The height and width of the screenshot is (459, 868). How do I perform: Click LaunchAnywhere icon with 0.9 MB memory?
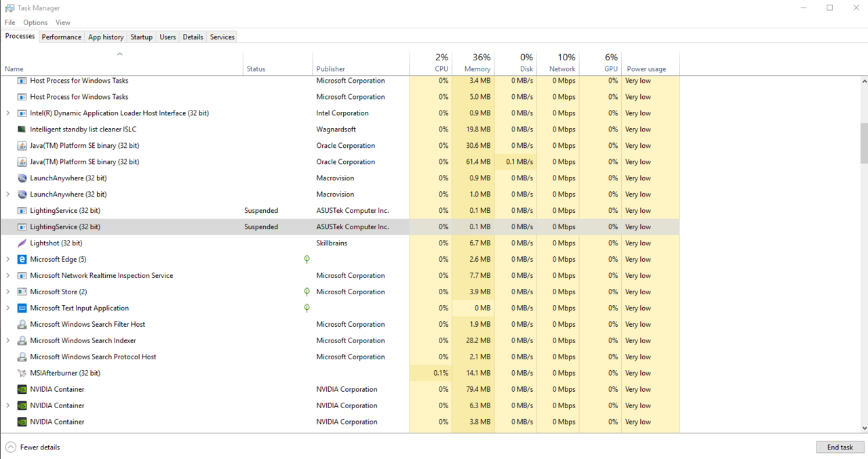tap(22, 178)
